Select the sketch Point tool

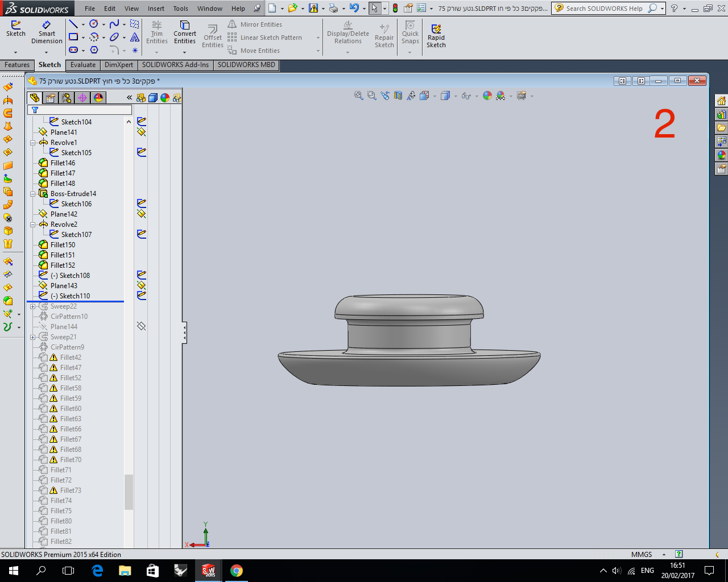tap(135, 51)
